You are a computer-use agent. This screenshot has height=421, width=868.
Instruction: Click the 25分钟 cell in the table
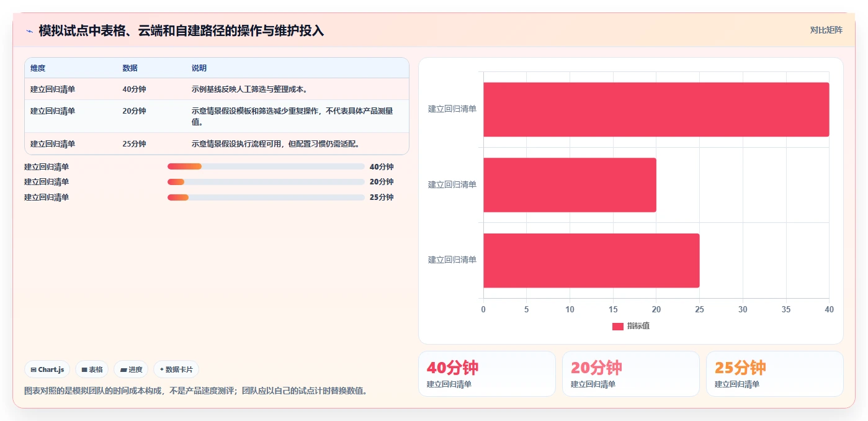[134, 144]
